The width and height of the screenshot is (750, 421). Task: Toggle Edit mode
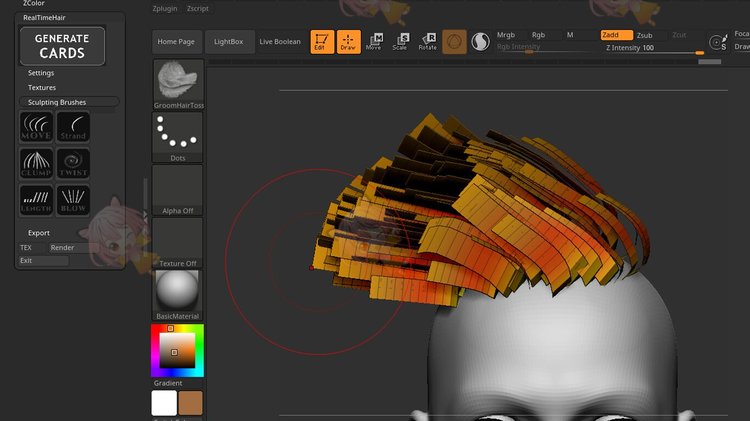click(322, 42)
